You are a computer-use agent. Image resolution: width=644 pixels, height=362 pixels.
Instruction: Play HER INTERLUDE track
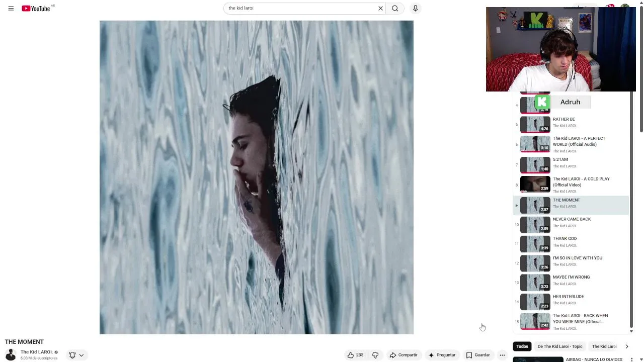pyautogui.click(x=571, y=302)
